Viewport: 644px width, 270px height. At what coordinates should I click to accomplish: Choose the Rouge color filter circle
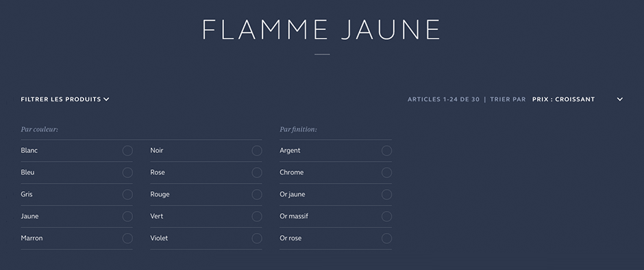[x=257, y=195]
